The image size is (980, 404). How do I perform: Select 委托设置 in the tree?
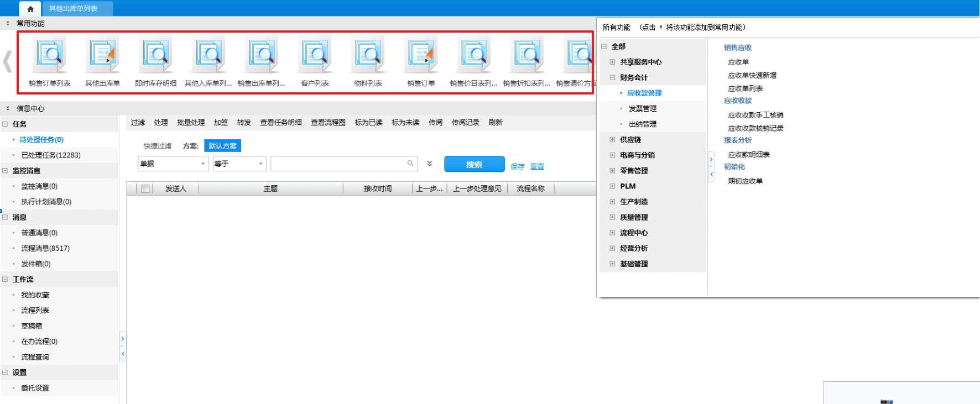[x=35, y=388]
